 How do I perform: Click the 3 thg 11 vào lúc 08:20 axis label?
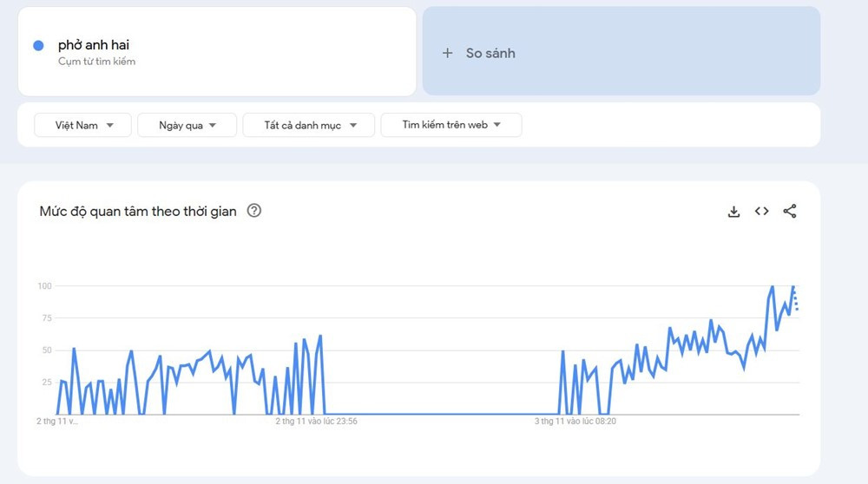[x=575, y=422]
